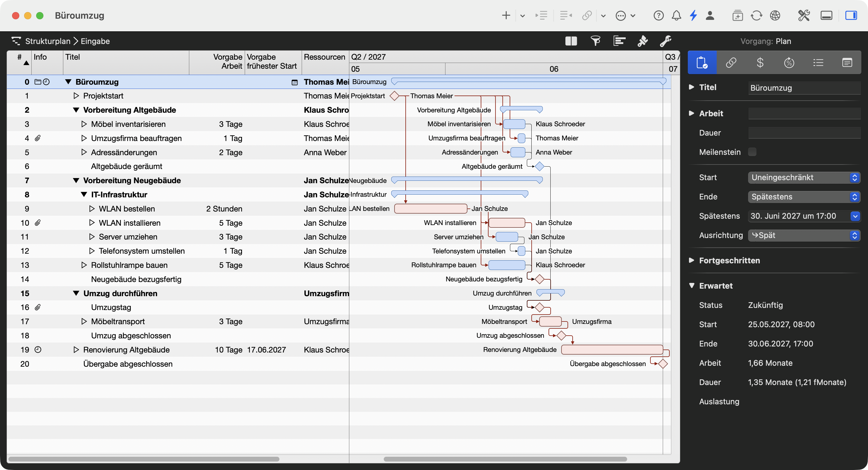This screenshot has height=470, width=868.
Task: Click the link tasks chain icon in the toolbar
Action: tap(587, 15)
